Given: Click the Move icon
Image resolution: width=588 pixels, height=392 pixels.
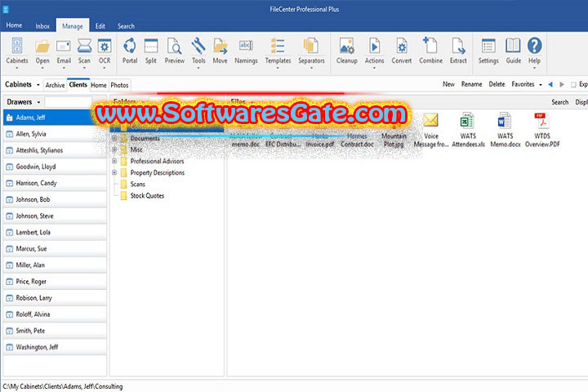Looking at the screenshot, I should (220, 46).
